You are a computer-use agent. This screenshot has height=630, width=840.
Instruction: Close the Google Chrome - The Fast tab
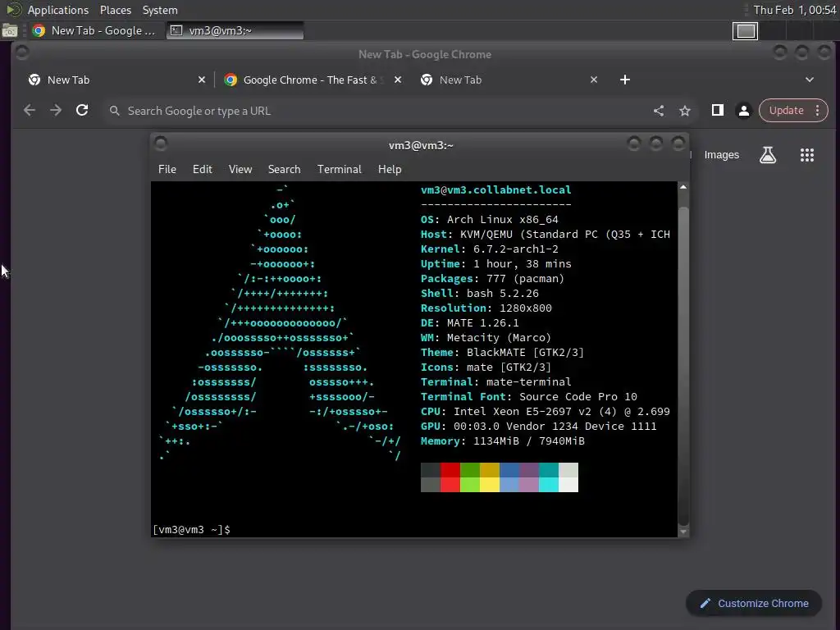click(398, 80)
